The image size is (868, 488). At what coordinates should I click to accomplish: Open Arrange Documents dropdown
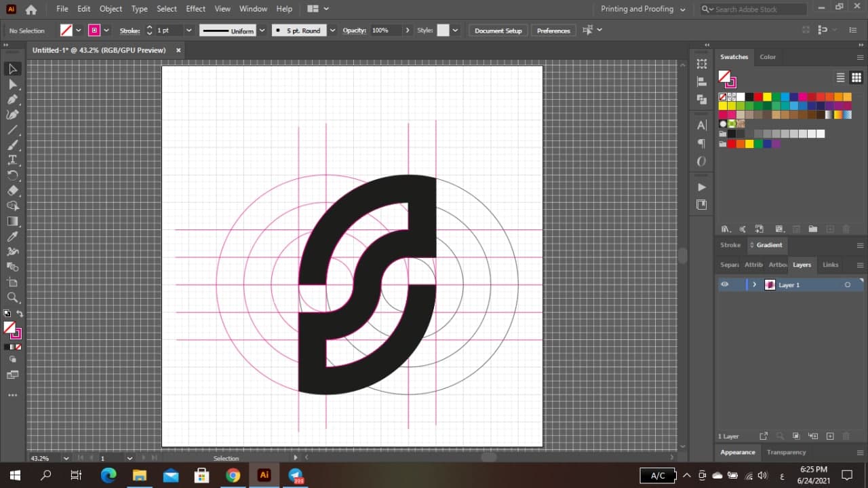pyautogui.click(x=317, y=9)
